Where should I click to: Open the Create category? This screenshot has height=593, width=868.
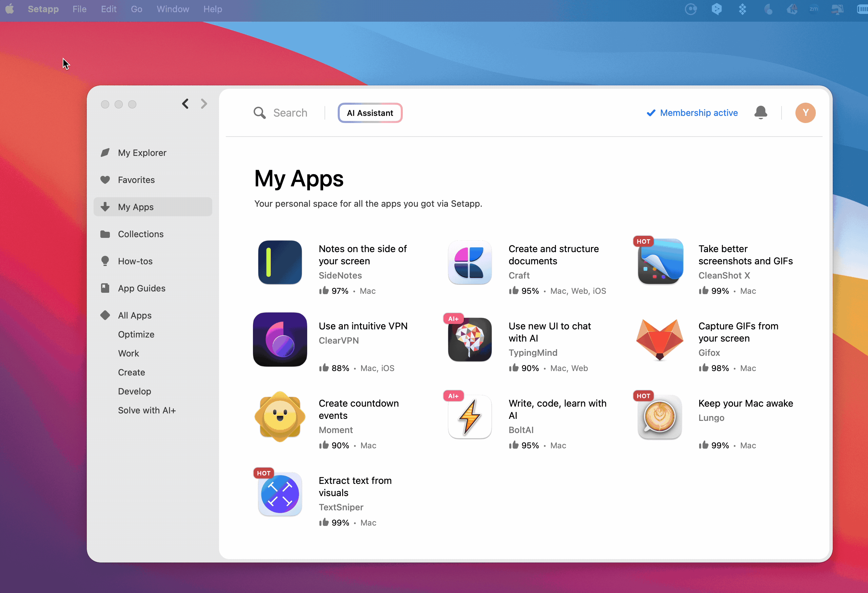[x=132, y=372]
